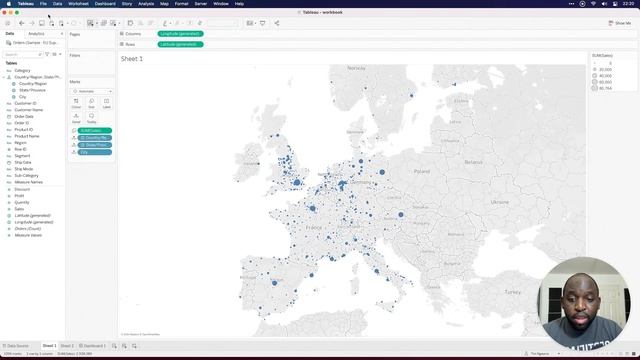
Task: Open the Worksheet menu
Action: coord(78,4)
